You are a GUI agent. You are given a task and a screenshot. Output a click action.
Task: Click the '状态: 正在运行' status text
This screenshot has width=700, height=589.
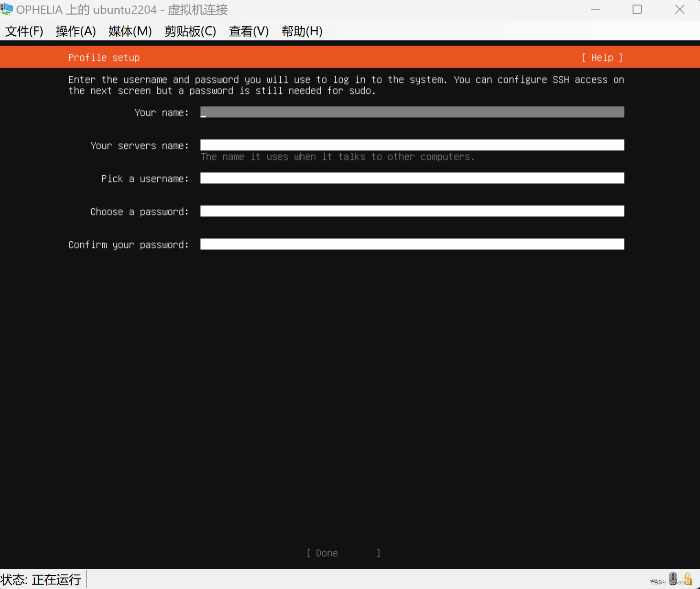point(41,579)
